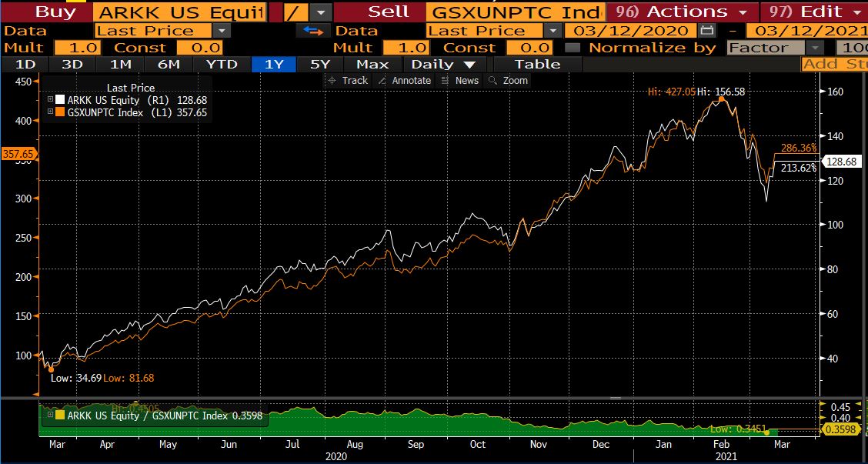Click the Hi: 427.05 chart annotation

coord(672,92)
